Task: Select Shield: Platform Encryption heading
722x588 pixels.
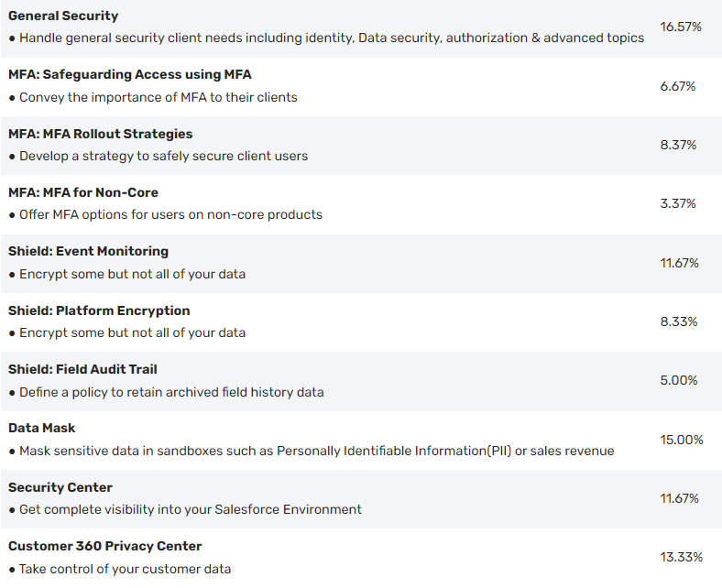Action: click(99, 310)
